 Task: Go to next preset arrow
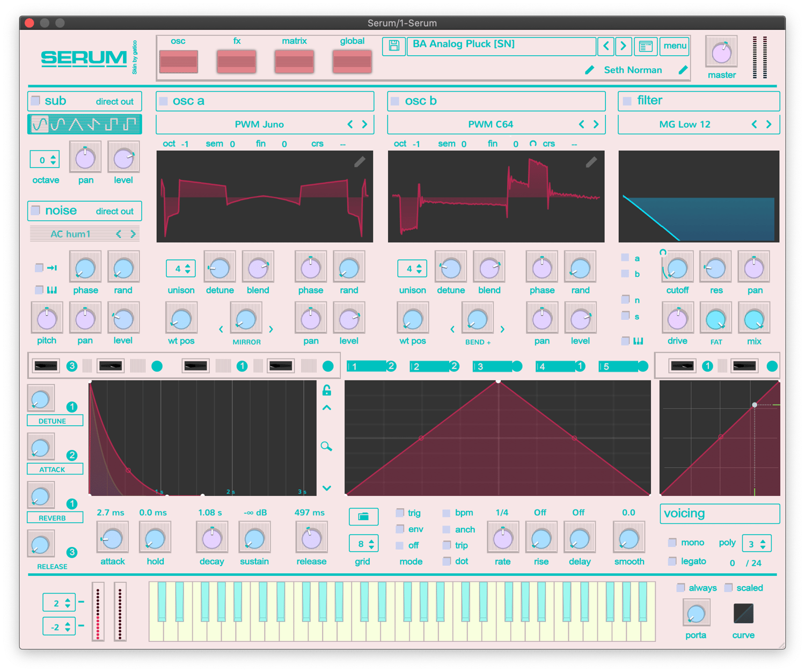[x=624, y=46]
